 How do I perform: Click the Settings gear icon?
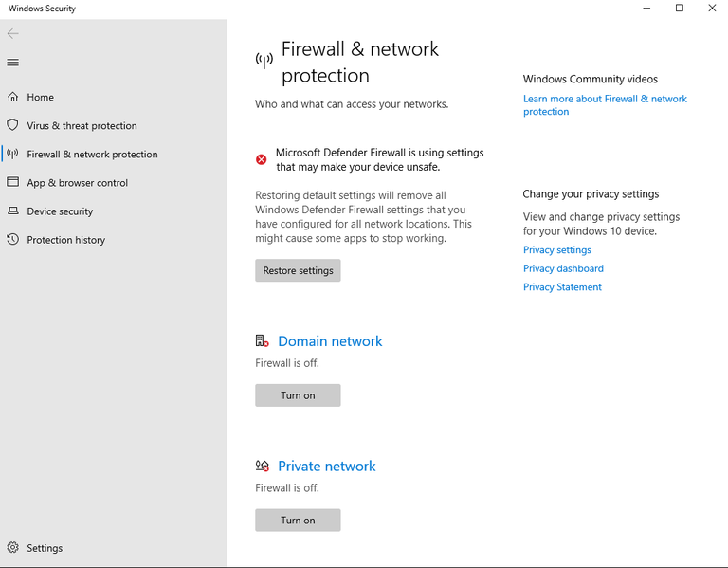(x=13, y=548)
